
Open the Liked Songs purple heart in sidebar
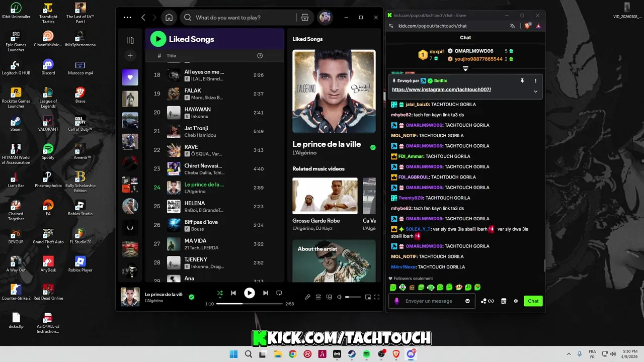click(x=130, y=77)
